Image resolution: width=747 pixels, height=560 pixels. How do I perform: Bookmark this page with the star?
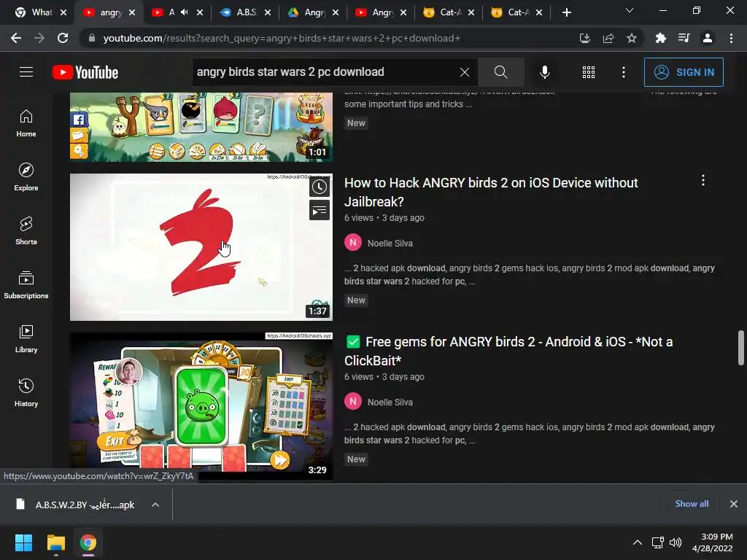pyautogui.click(x=631, y=38)
